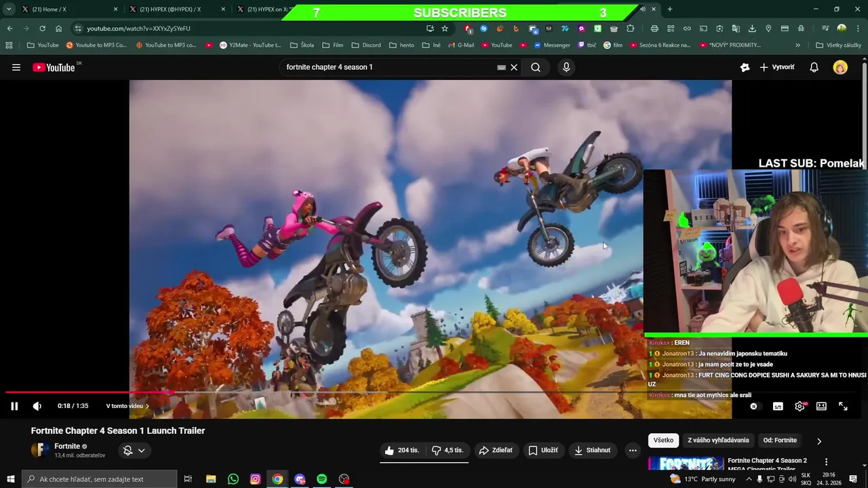Share the video via Zdieľať

pos(496,450)
